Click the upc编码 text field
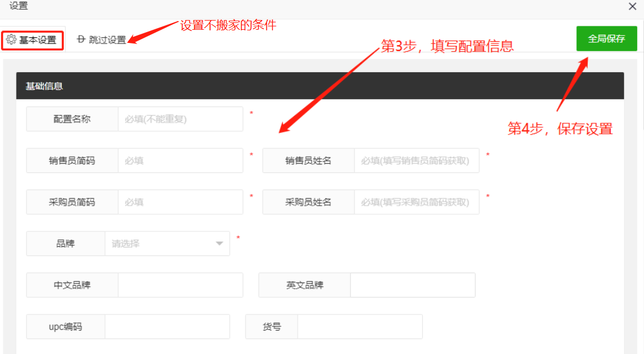Image resolution: width=644 pixels, height=354 pixels. (167, 327)
